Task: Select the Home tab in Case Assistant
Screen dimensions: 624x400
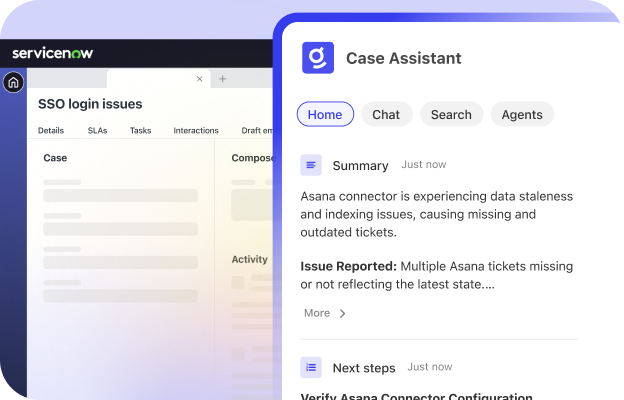Action: coord(325,114)
